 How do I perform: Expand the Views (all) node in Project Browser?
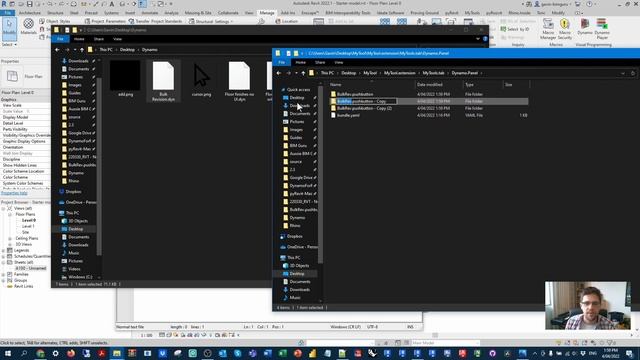3,209
